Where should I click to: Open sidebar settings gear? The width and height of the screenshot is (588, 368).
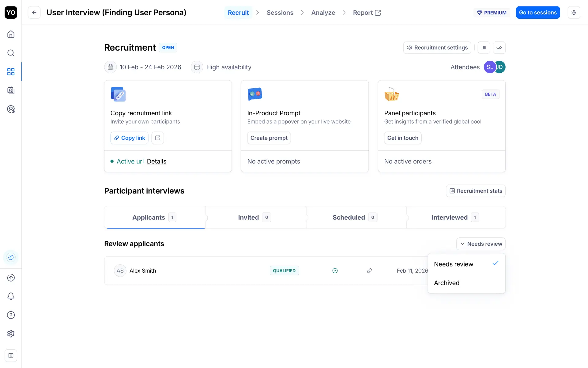(11, 334)
